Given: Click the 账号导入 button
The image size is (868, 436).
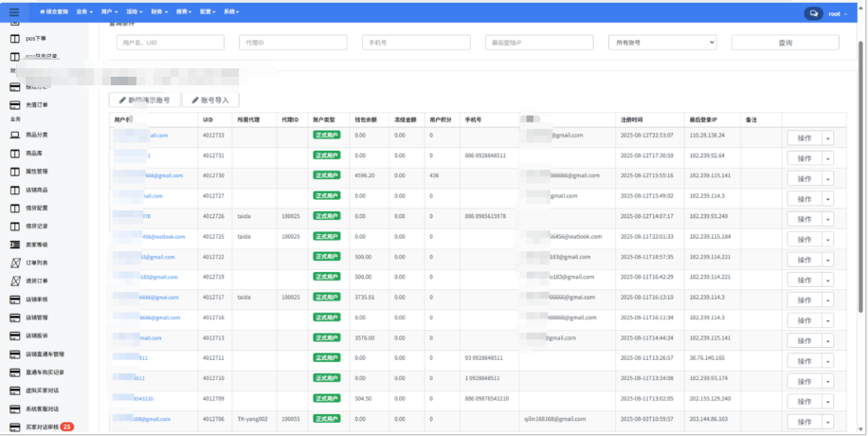Looking at the screenshot, I should click(x=211, y=100).
